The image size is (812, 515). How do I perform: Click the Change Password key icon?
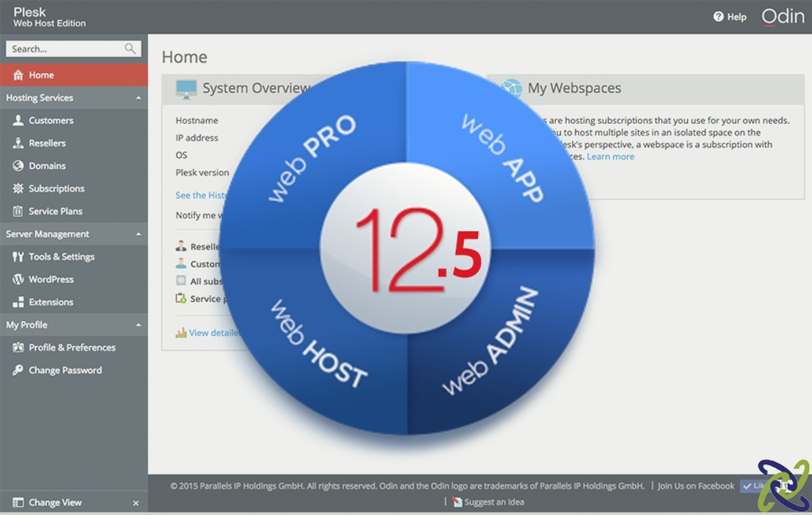pyautogui.click(x=18, y=370)
